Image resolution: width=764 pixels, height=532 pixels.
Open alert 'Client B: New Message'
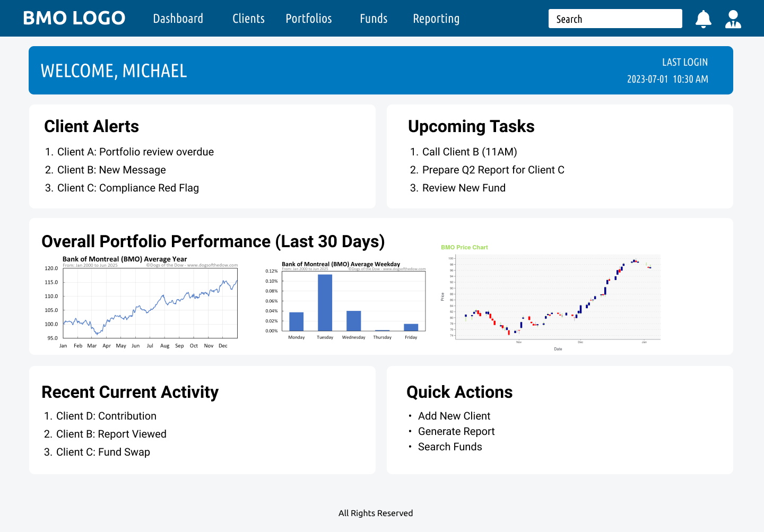(x=111, y=170)
